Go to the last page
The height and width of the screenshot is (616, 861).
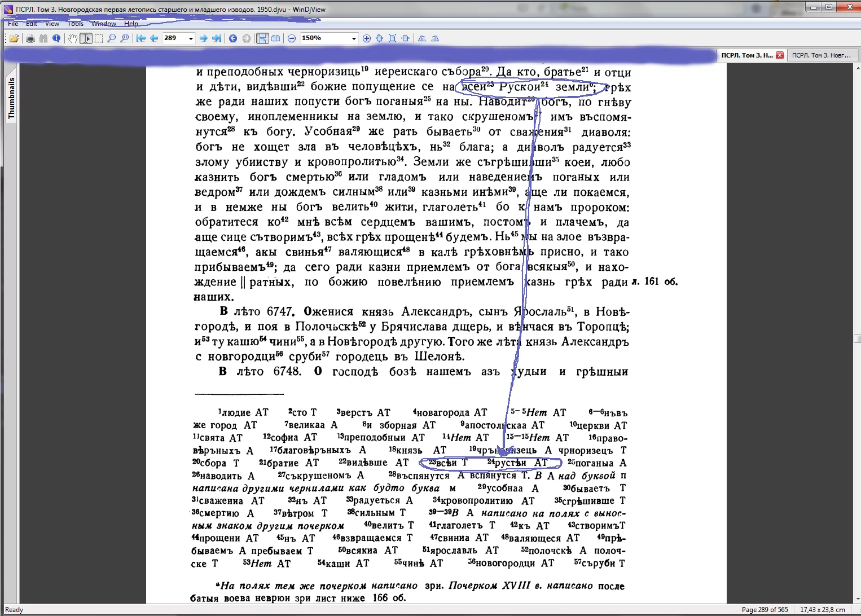(217, 38)
